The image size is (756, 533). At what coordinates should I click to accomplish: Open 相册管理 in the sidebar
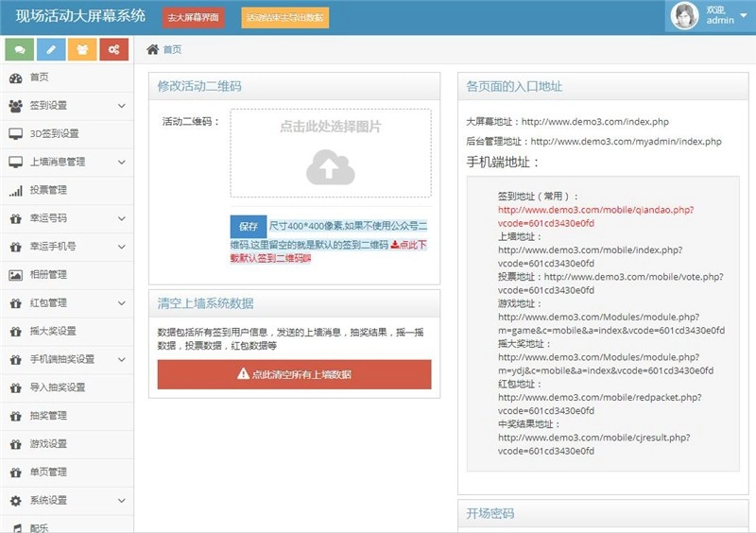(x=48, y=275)
